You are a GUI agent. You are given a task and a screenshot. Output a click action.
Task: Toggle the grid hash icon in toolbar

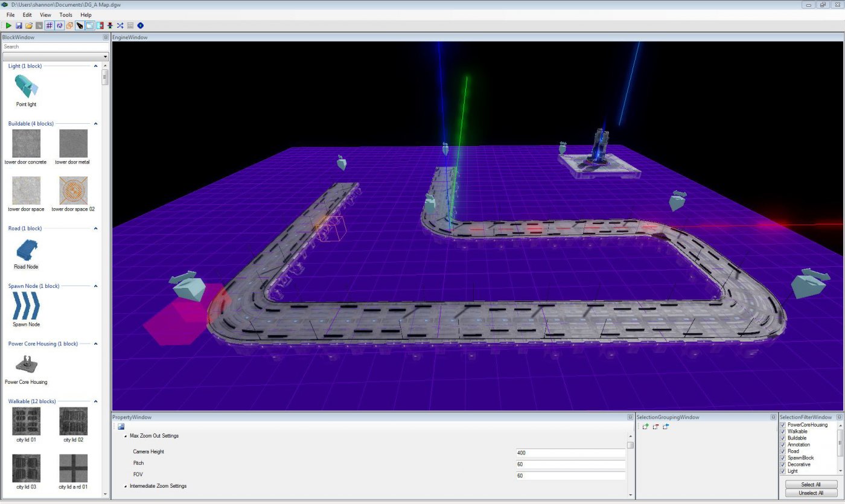[49, 25]
